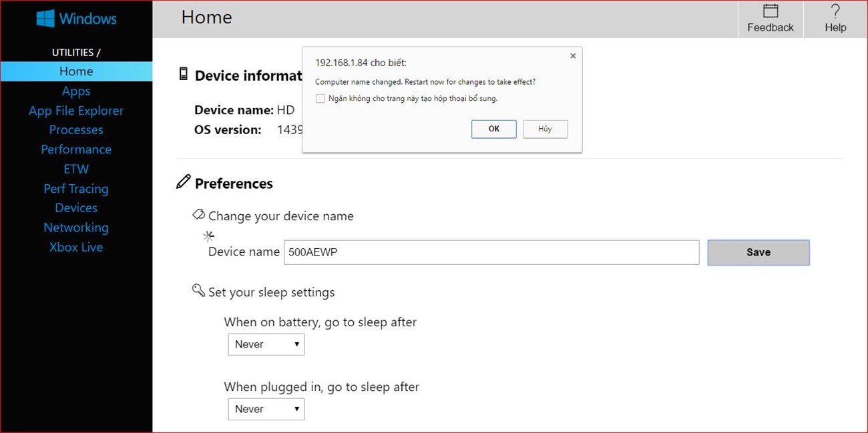Click the Help question mark icon

[835, 11]
